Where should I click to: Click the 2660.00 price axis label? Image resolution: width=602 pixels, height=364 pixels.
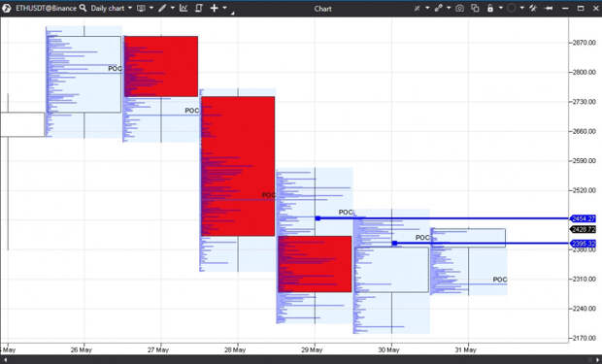point(584,131)
